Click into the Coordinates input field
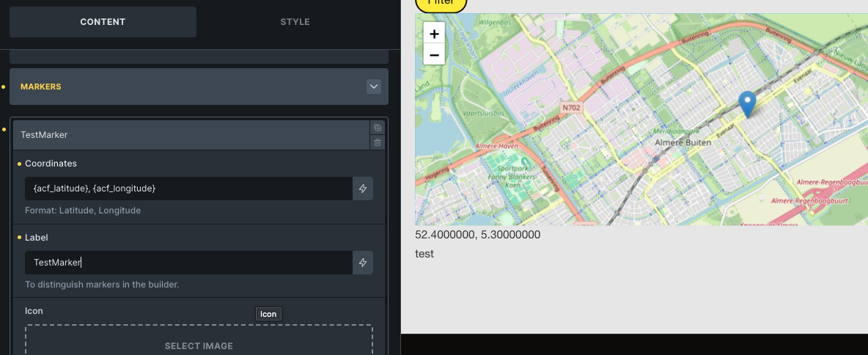 188,189
